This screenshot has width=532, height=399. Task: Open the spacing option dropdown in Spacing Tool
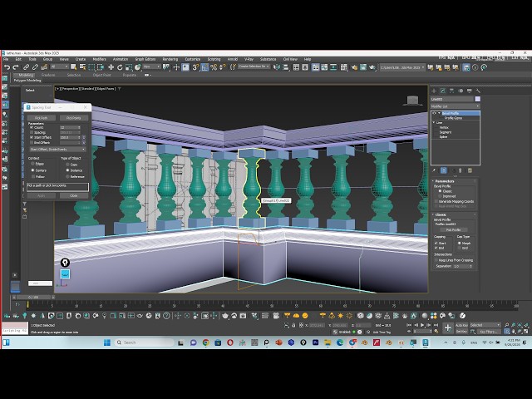tap(57, 150)
